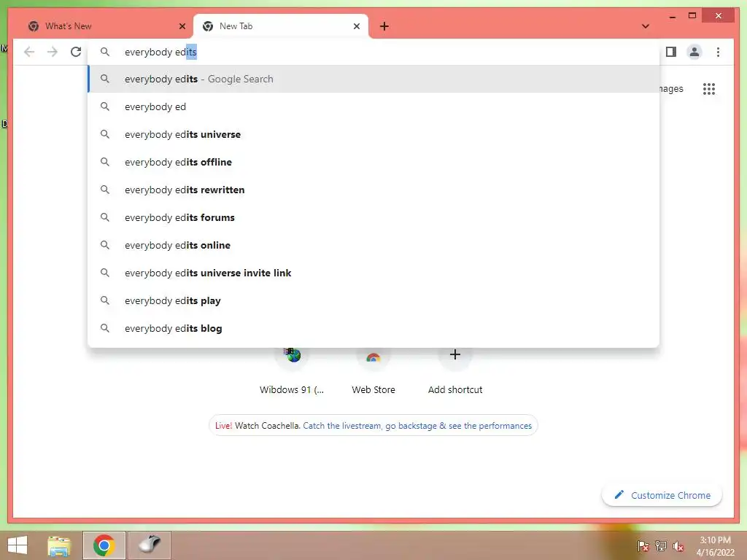
Task: Expand the tab search chevron
Action: point(646,26)
